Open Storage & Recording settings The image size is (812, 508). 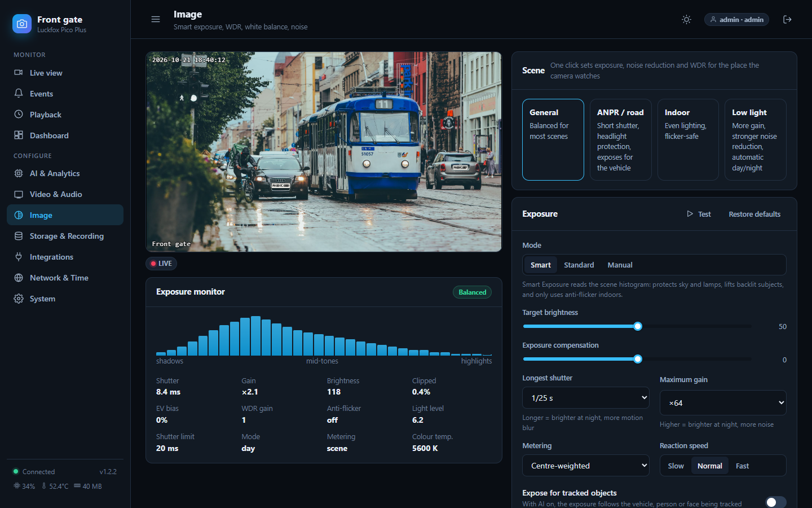[x=65, y=236]
